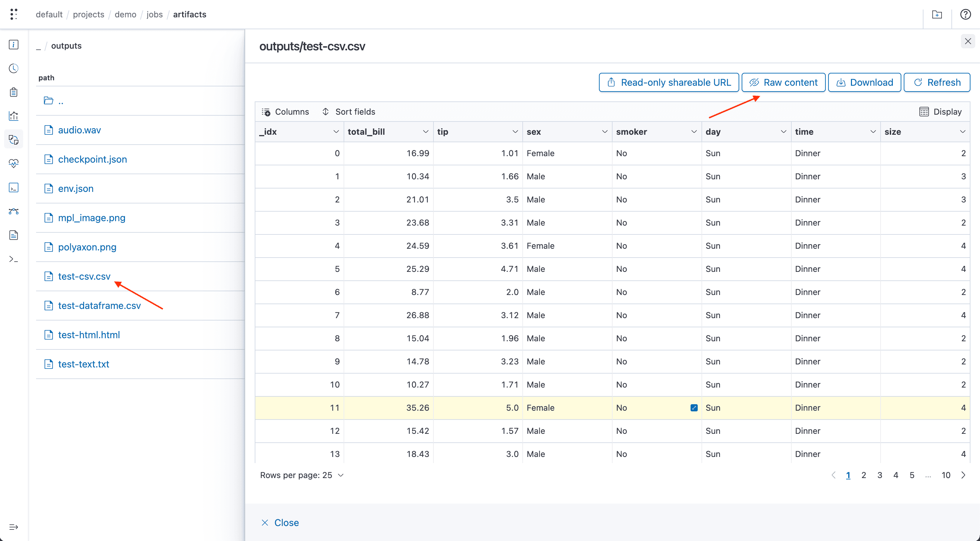
Task: Enable raw content view for the CSV
Action: pos(783,82)
